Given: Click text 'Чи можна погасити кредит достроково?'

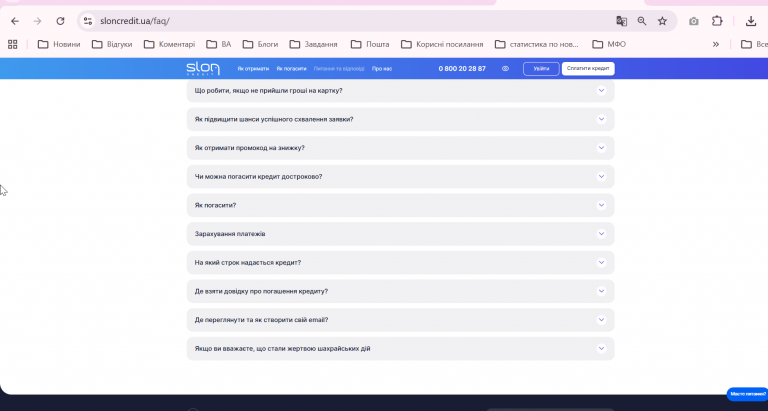Looking at the screenshot, I should tap(258, 176).
